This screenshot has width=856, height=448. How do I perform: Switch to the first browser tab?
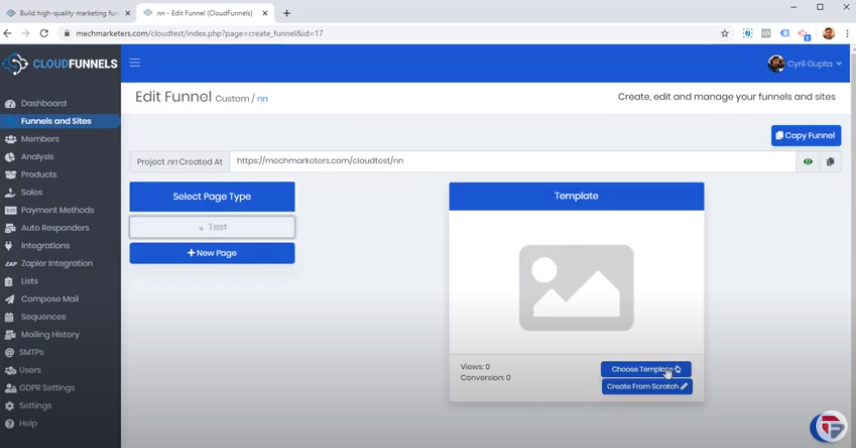[x=66, y=13]
